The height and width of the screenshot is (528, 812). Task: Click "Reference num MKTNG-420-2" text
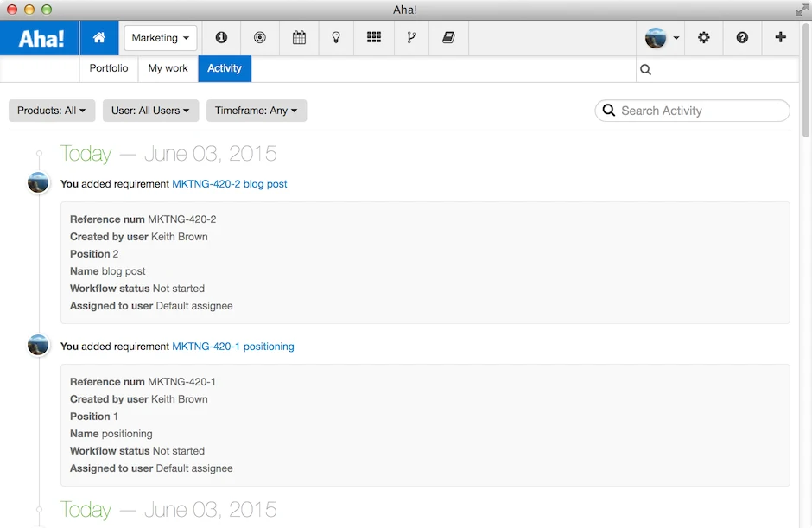143,219
